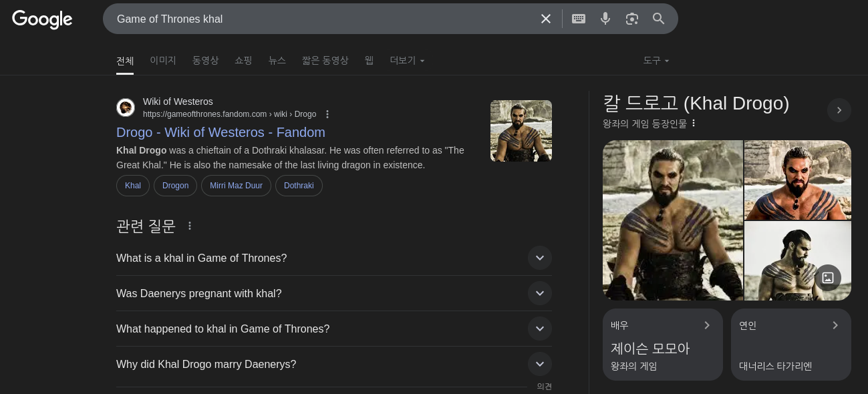Screen dimensions: 868x394
Task: Open the large Khal Drogo photo in knowledge panel
Action: point(673,220)
